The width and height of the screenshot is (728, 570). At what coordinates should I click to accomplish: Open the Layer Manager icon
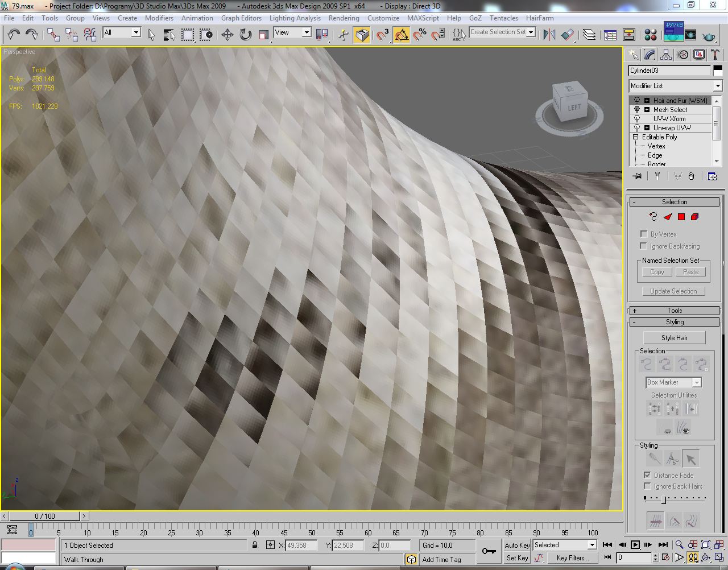tap(589, 35)
